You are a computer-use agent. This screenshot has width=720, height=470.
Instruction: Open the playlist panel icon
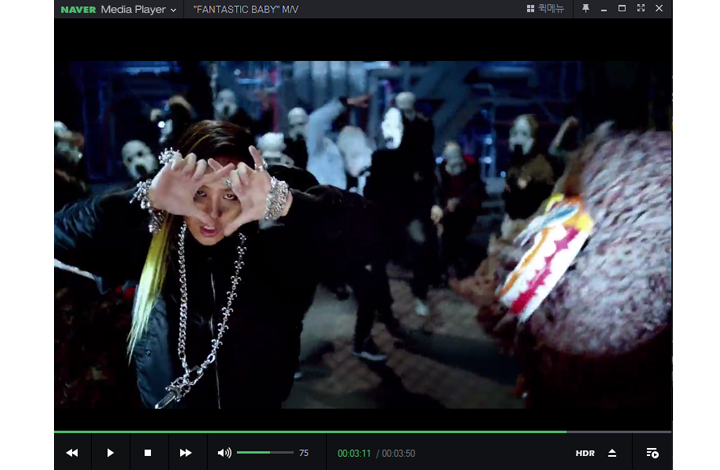[x=652, y=453]
